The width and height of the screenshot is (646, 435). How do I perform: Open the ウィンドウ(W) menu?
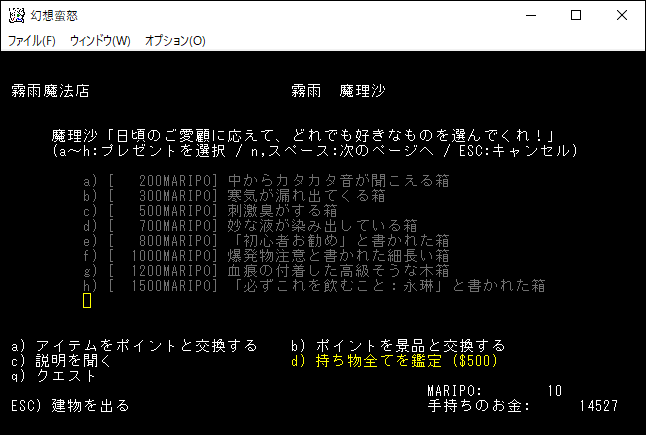click(100, 41)
